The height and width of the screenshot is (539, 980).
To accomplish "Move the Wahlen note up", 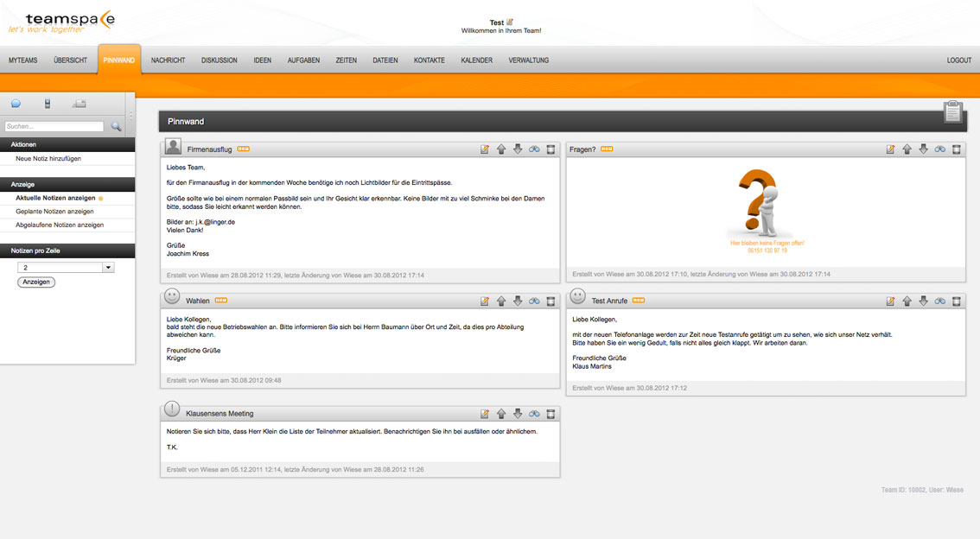I will click(501, 301).
